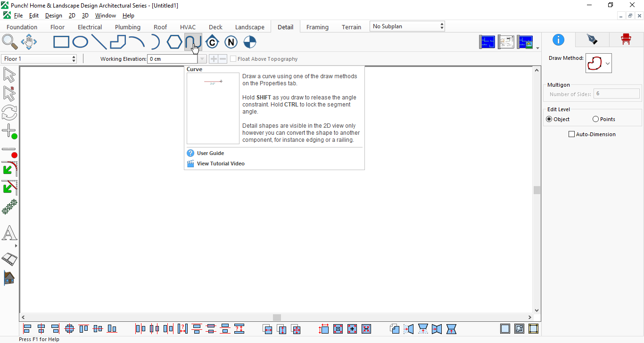Click the house icon in left toolbar

pos(9,278)
